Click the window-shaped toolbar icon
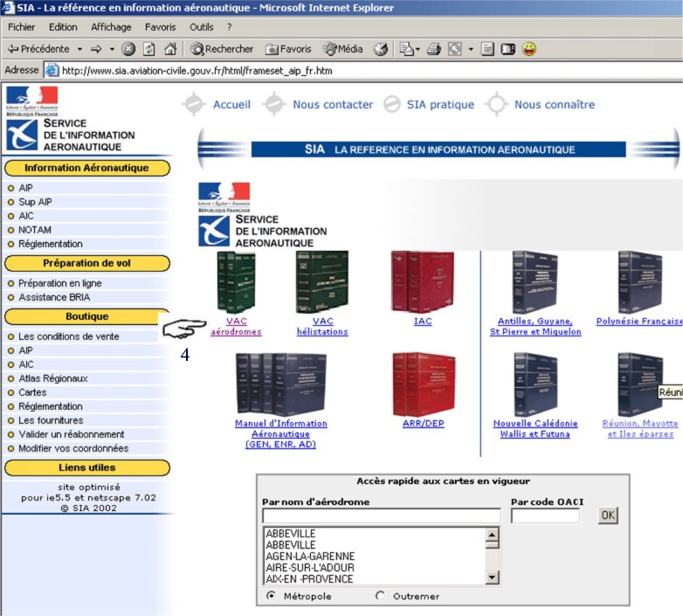Viewport: 683px width, 616px height. click(x=508, y=49)
